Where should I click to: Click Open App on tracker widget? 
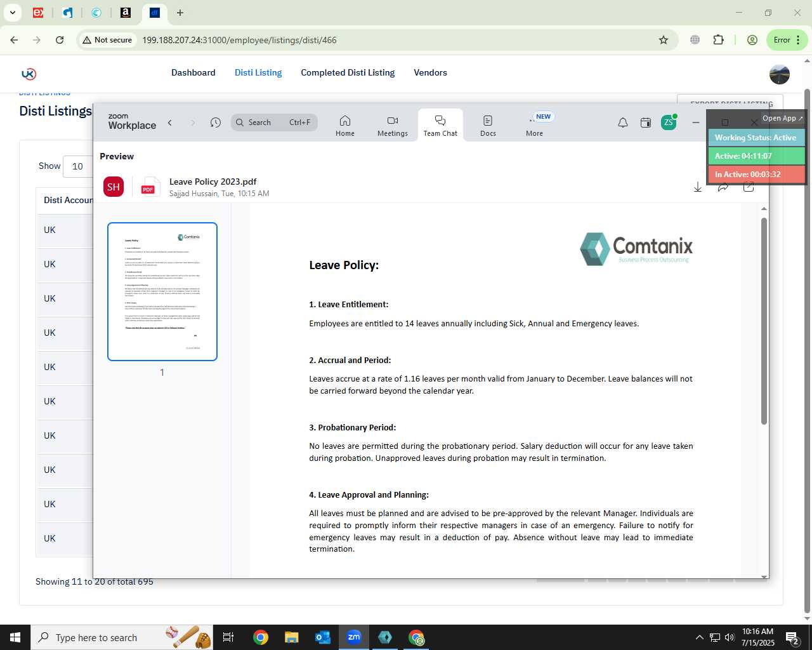click(782, 118)
